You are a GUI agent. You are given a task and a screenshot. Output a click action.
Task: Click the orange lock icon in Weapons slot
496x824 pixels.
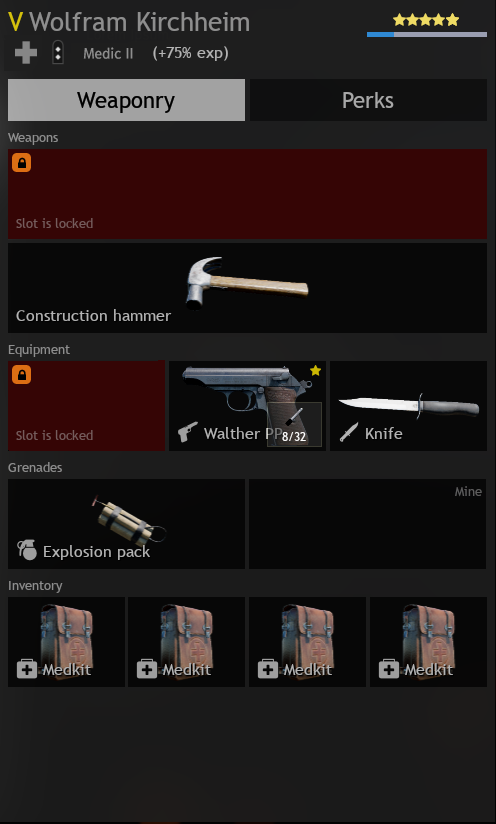pos(22,163)
